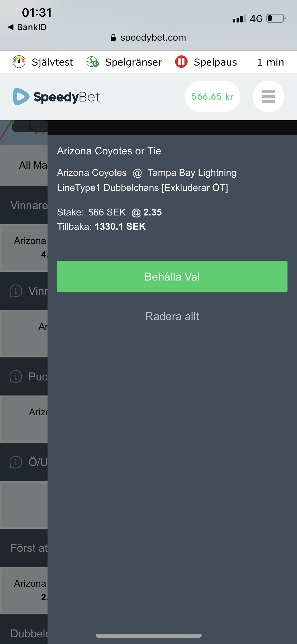Tap the info icon next to Ö/U
The width and height of the screenshot is (297, 644).
point(16,462)
